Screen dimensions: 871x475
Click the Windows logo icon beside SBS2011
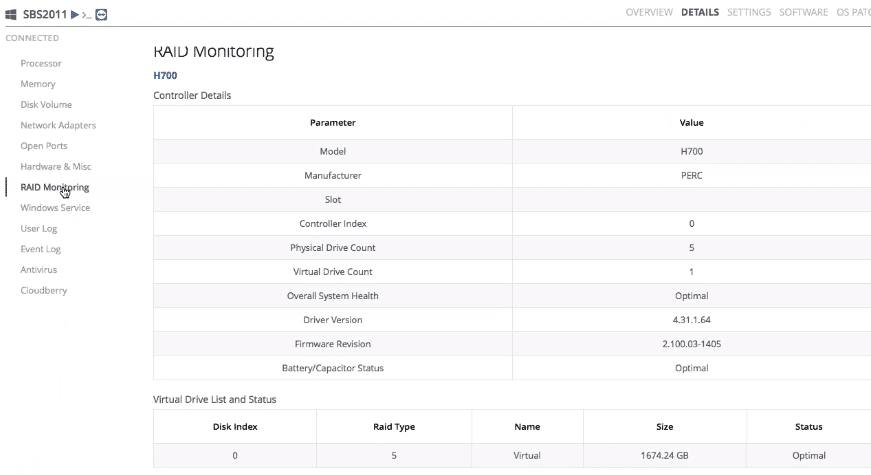(11, 14)
